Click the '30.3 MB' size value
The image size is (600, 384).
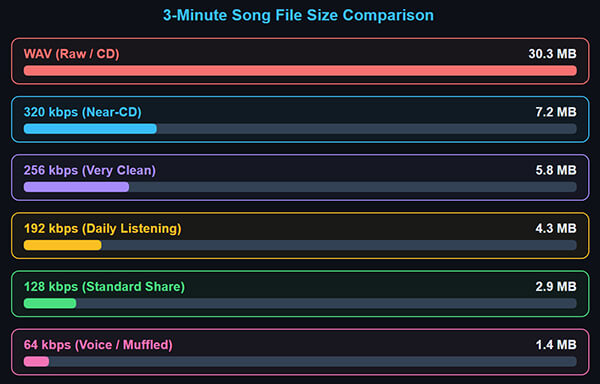552,54
